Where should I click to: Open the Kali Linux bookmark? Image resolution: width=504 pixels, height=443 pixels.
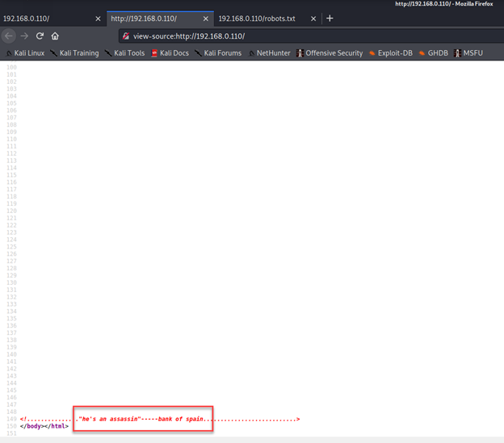(25, 53)
